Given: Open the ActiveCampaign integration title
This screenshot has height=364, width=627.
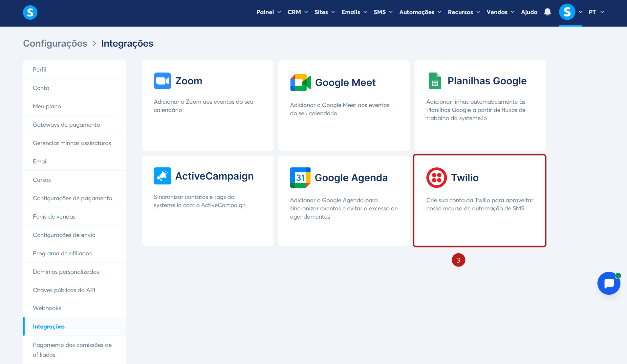Looking at the screenshot, I should (x=214, y=176).
